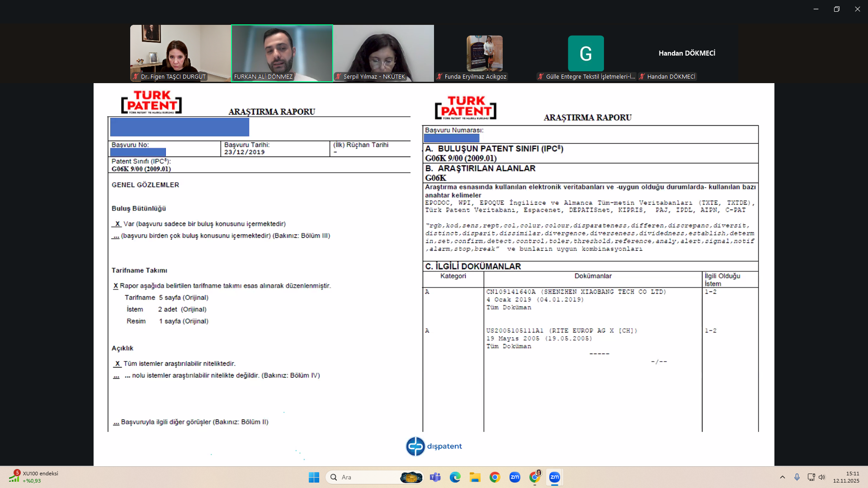Open the volume control in the system tray
The width and height of the screenshot is (868, 488).
(822, 477)
